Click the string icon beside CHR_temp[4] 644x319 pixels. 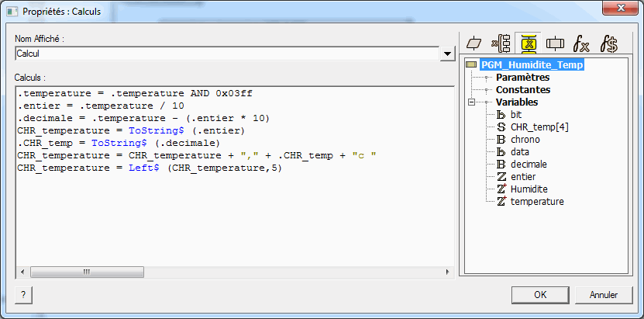(x=501, y=127)
